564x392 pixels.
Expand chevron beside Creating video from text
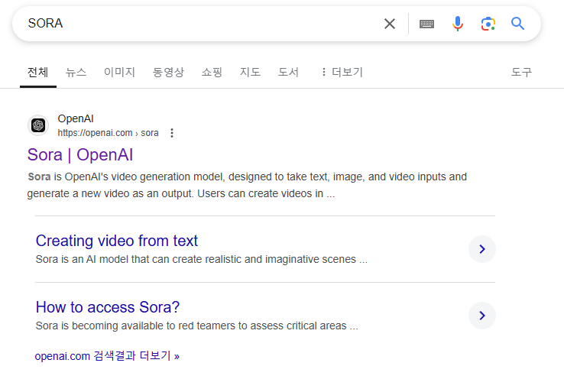click(x=482, y=249)
